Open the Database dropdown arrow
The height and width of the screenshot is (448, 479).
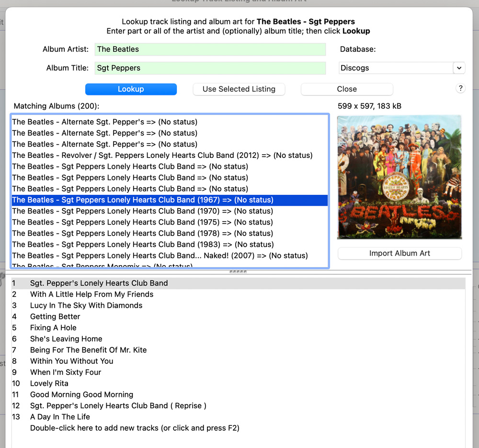(459, 68)
